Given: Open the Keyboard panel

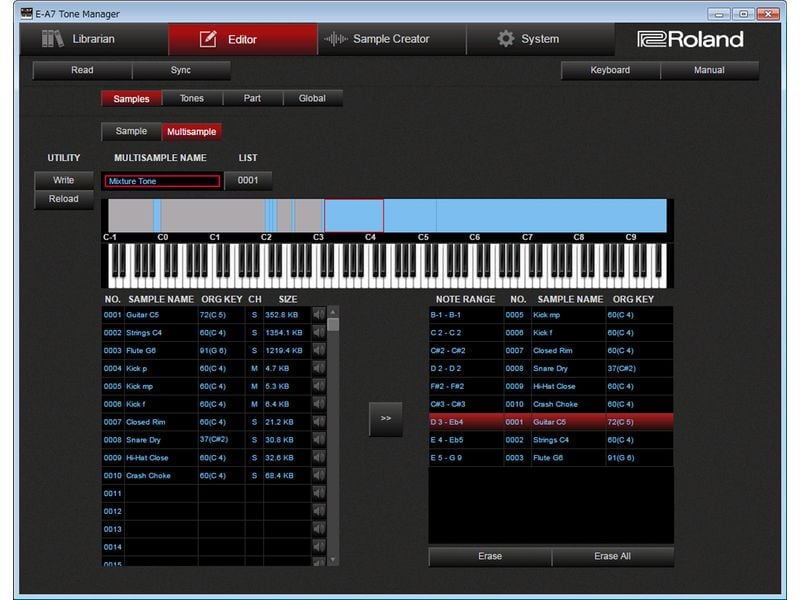Looking at the screenshot, I should (610, 70).
